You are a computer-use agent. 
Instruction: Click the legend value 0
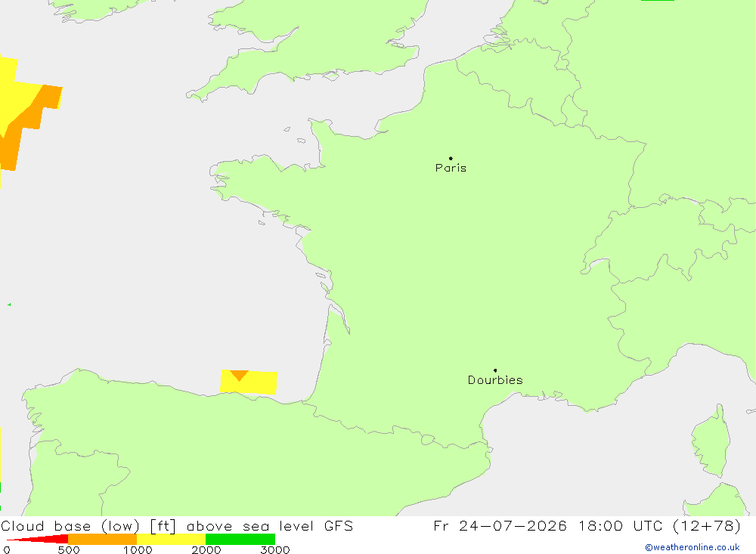point(7,549)
